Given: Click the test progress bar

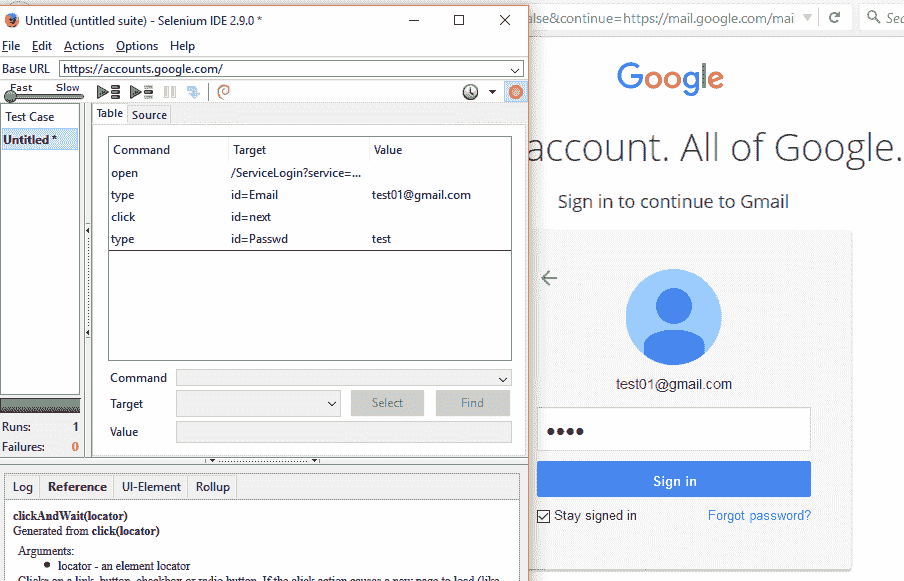Looking at the screenshot, I should [x=40, y=406].
